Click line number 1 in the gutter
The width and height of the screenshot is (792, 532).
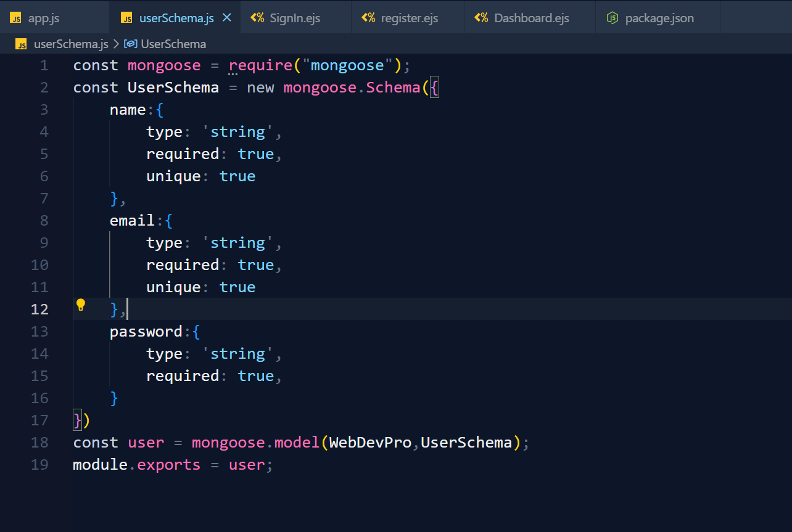[x=44, y=65]
